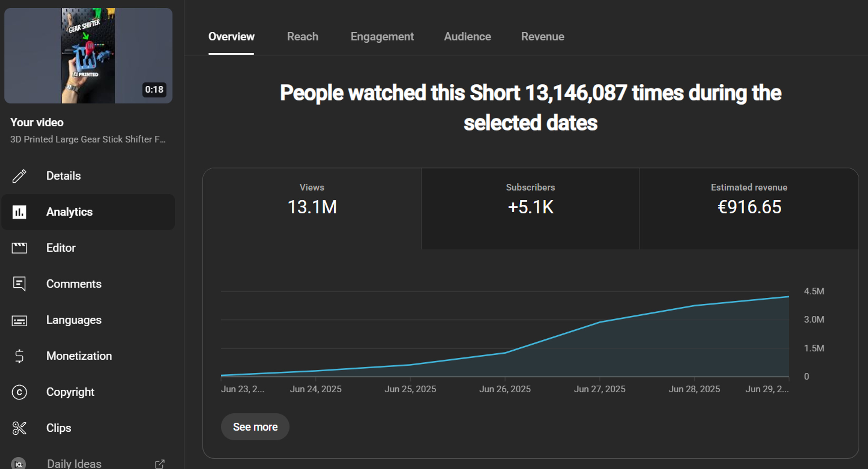
Task: Open the Gear Shifter video thumbnail
Action: (x=88, y=56)
